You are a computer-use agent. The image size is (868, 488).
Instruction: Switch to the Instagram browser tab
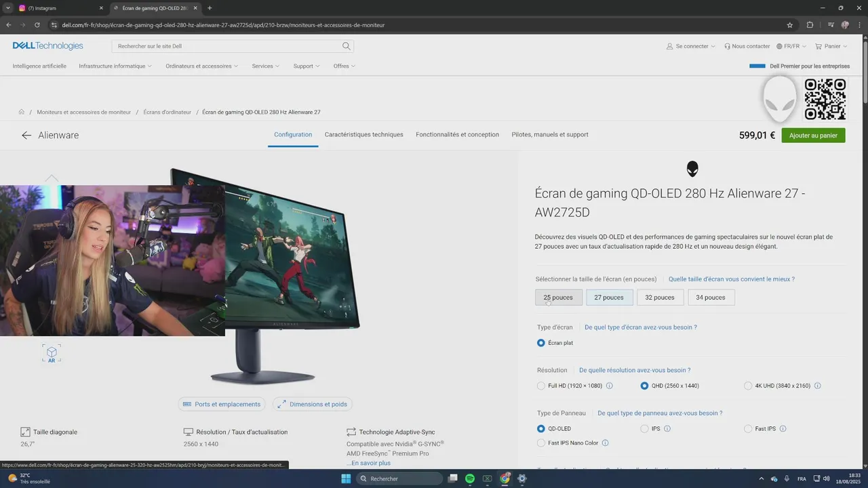tap(60, 8)
